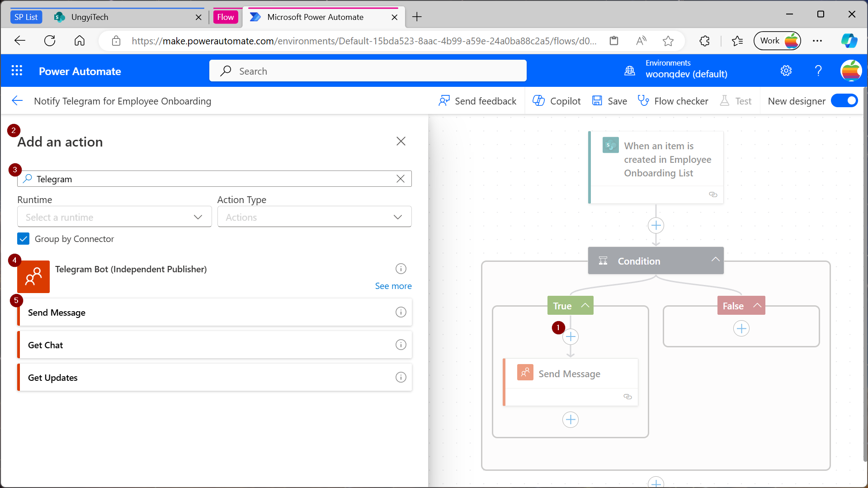Click See more link for Telegram Bot
This screenshot has height=488, width=868.
click(x=393, y=286)
